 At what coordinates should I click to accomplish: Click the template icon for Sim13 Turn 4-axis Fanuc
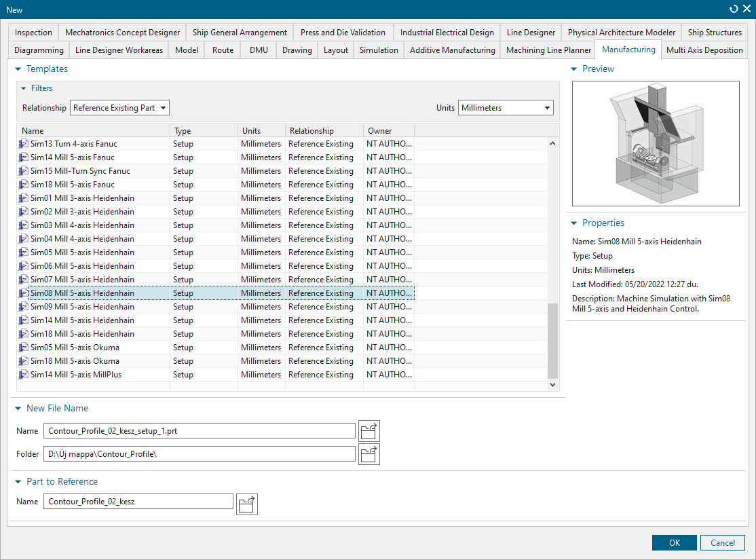(24, 144)
